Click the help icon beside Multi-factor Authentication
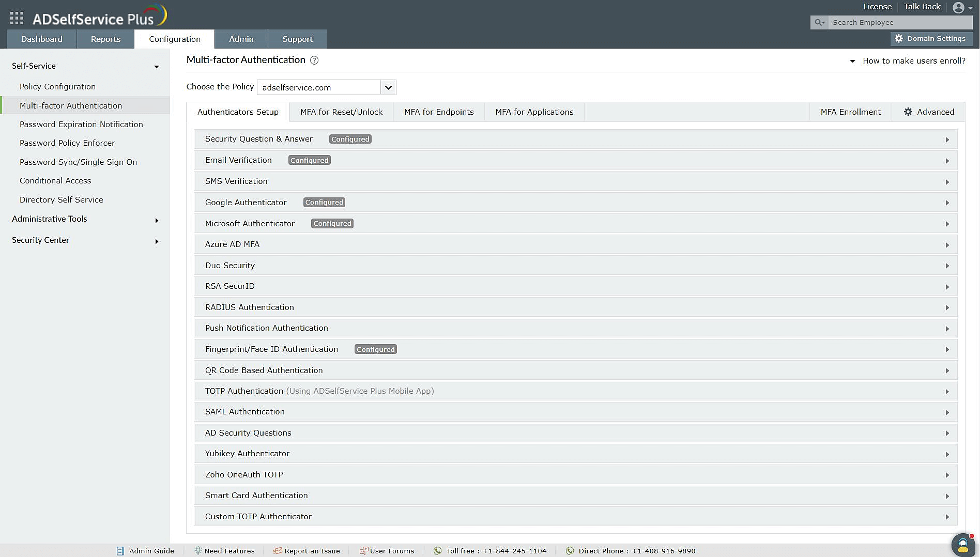This screenshot has height=557, width=980. pyautogui.click(x=314, y=60)
